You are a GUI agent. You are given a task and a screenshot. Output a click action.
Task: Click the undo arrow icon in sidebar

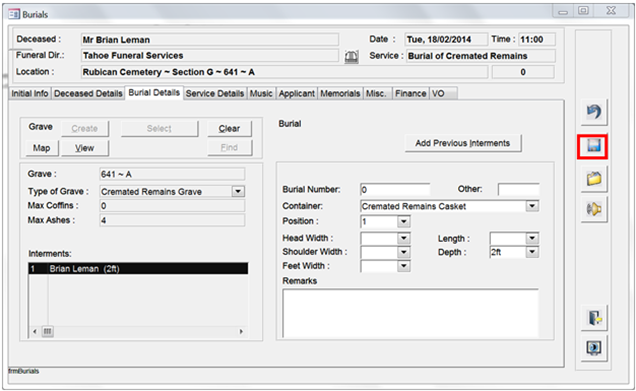click(594, 112)
